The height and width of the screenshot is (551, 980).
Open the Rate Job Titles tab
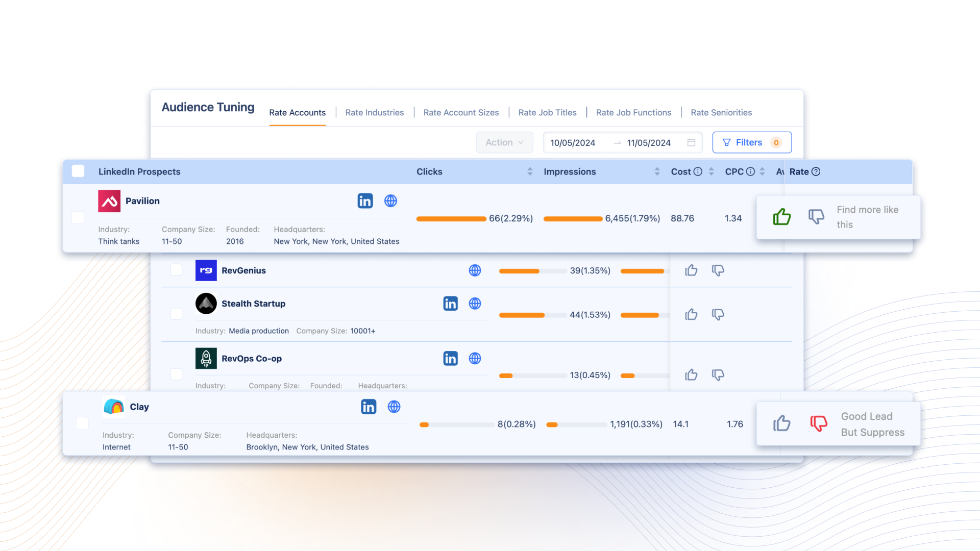(547, 112)
